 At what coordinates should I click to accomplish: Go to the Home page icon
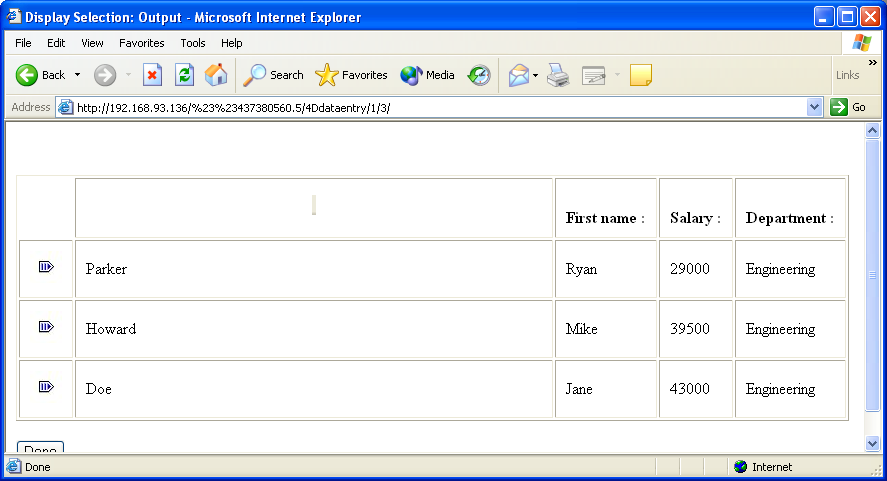(x=215, y=75)
